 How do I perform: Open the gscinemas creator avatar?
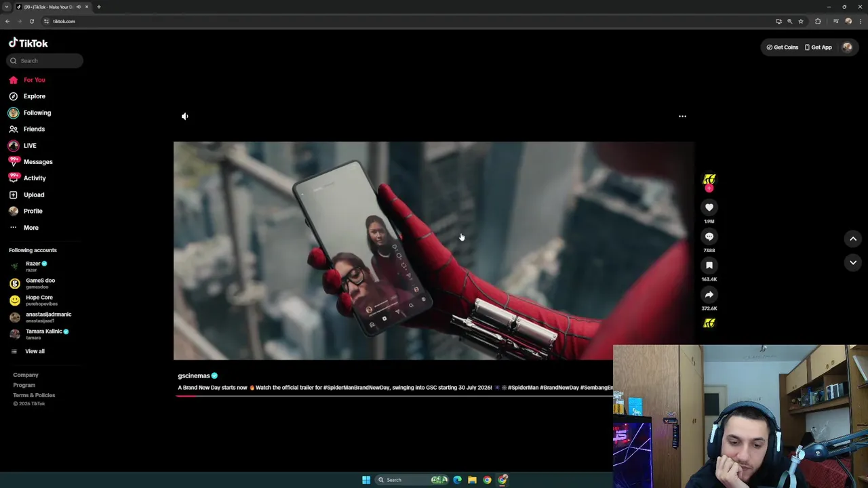(x=709, y=180)
